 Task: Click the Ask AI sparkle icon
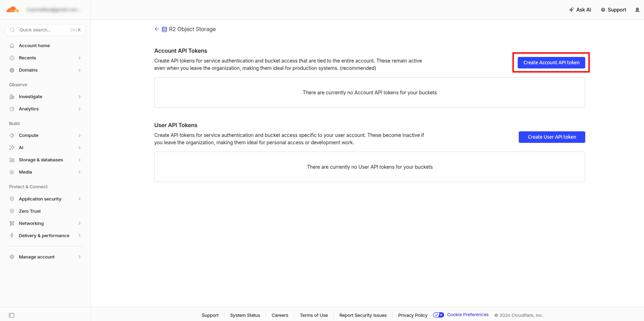click(572, 10)
